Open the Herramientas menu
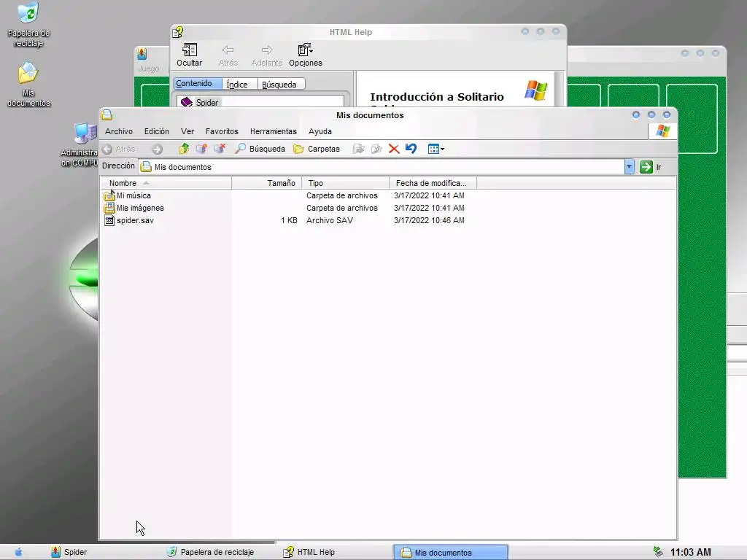 (x=274, y=131)
